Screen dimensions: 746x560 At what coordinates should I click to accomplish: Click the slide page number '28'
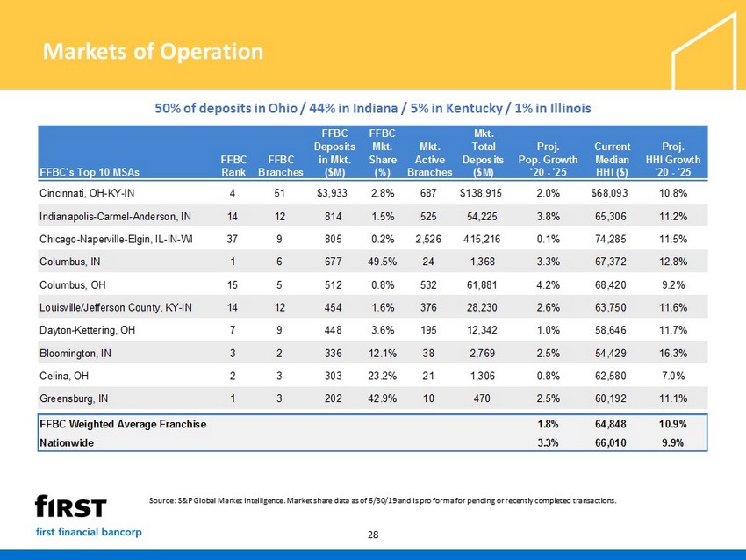tap(373, 535)
